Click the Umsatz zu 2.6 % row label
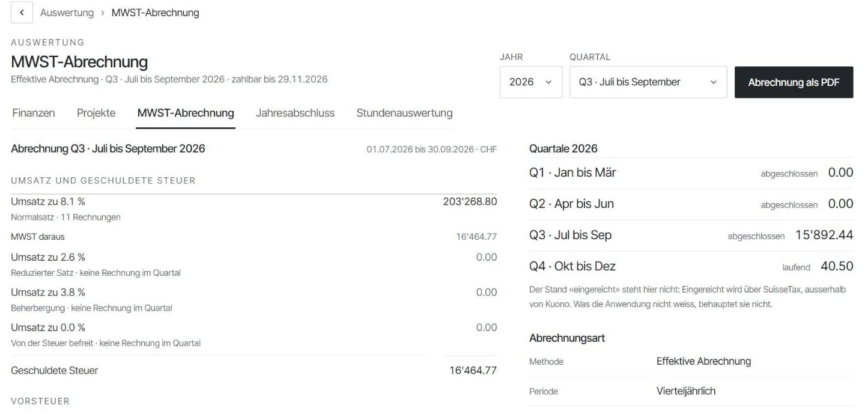Viewport: 868px width, 414px height. 48,257
